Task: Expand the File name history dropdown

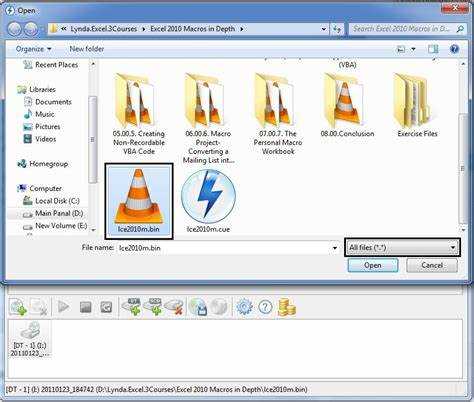Action: click(335, 248)
